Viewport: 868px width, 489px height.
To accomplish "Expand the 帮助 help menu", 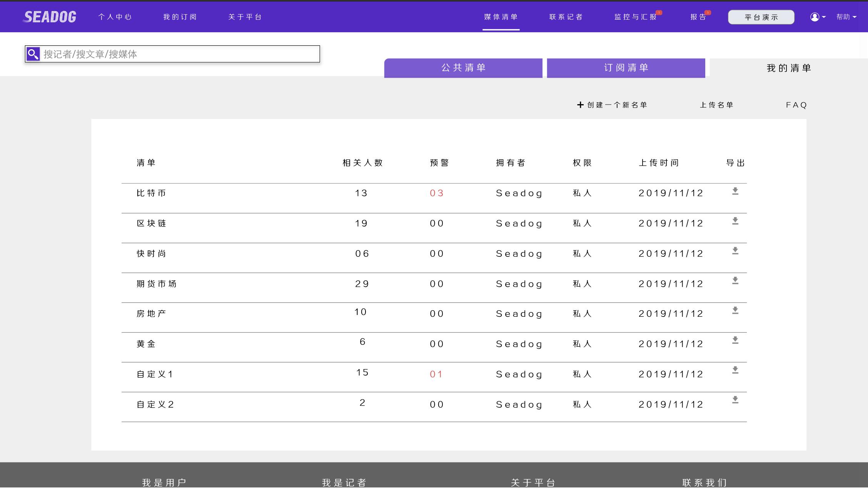I will (846, 17).
